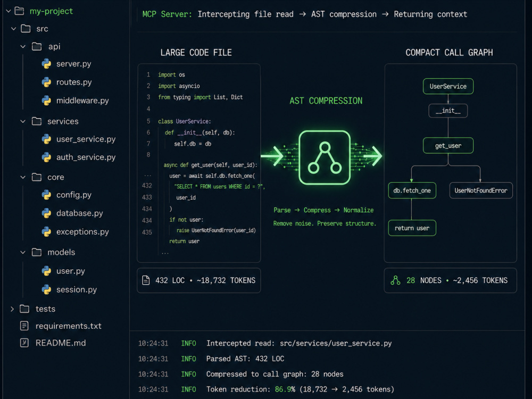This screenshot has height=399, width=532.
Task: Select the db.fetch_one graph node
Action: [412, 190]
